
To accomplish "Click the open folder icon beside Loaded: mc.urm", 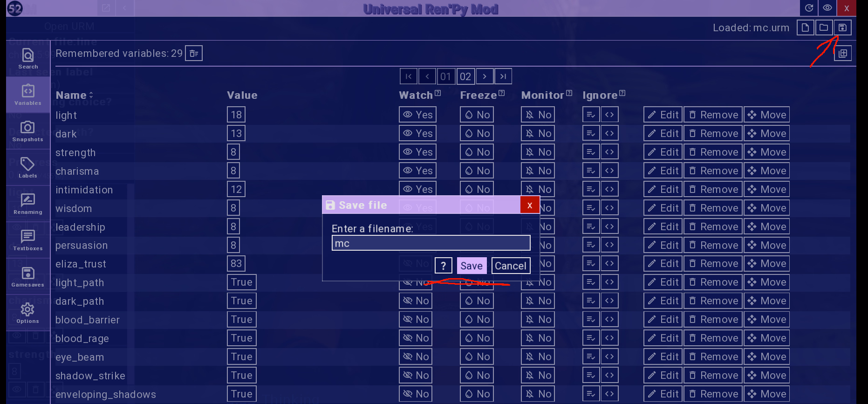I will (x=824, y=27).
